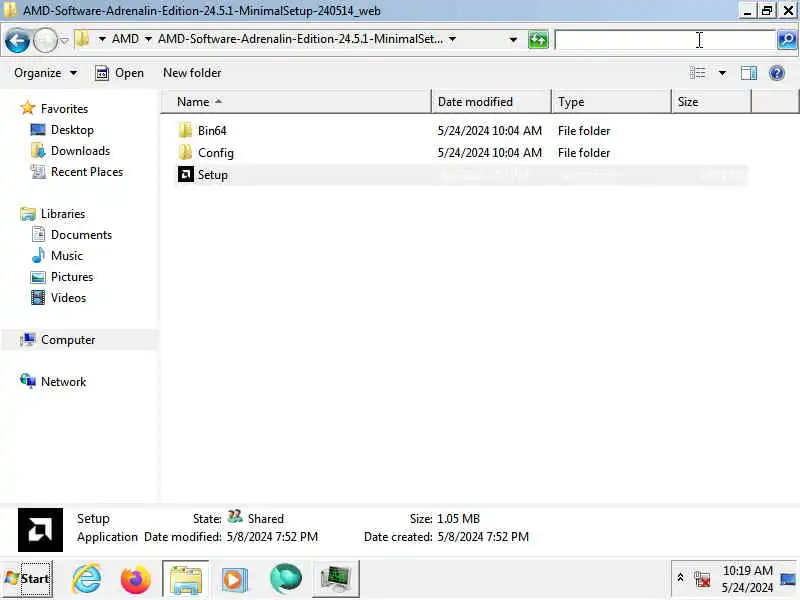The height and width of the screenshot is (600, 800).
Task: Open Help with the question mark icon
Action: (777, 73)
